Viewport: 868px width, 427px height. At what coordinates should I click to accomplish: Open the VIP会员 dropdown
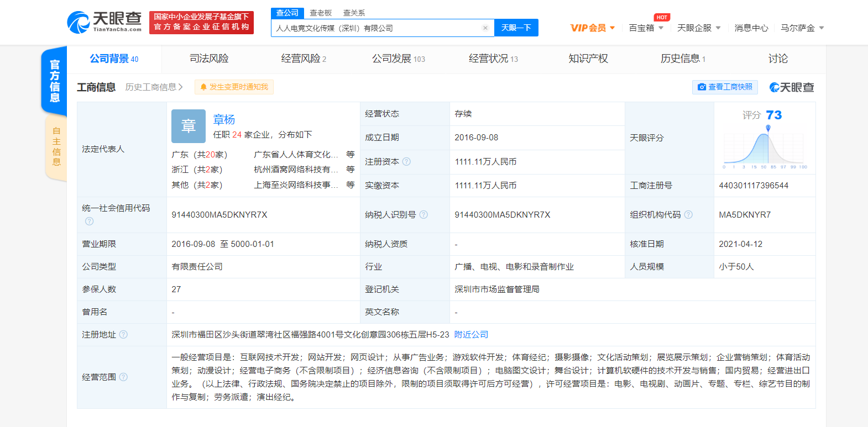point(593,28)
